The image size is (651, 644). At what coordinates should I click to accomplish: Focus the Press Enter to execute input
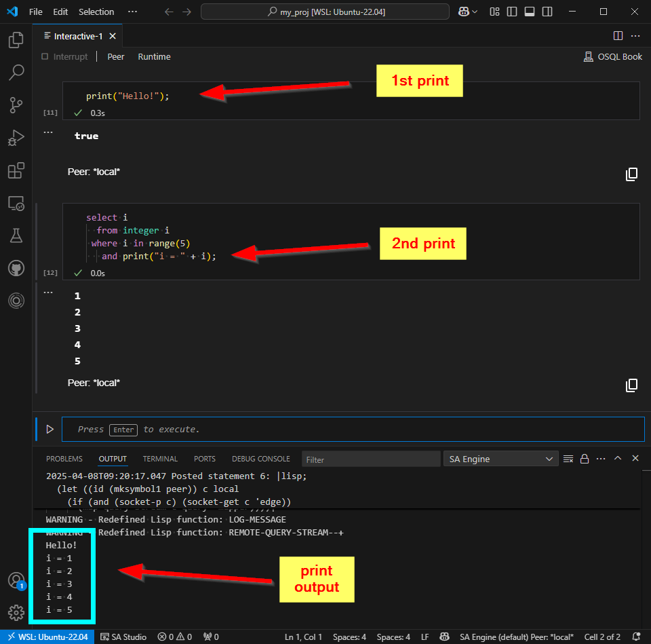[353, 429]
